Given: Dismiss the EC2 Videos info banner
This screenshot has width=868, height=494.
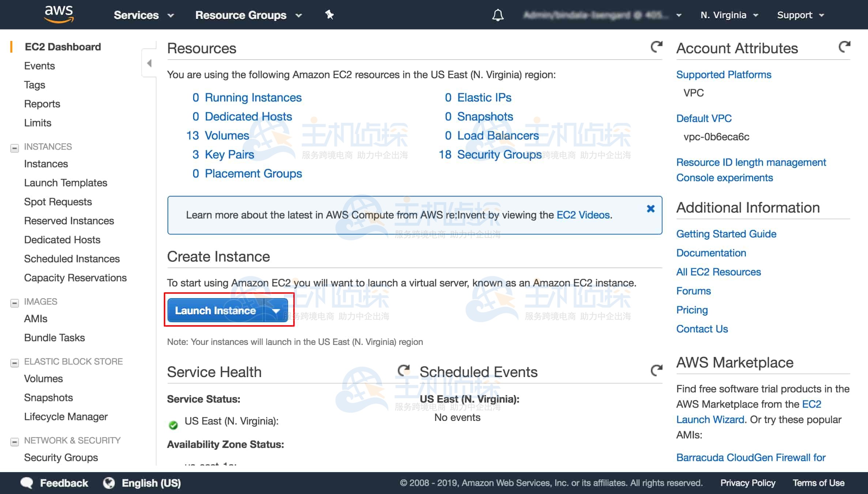Looking at the screenshot, I should 650,209.
